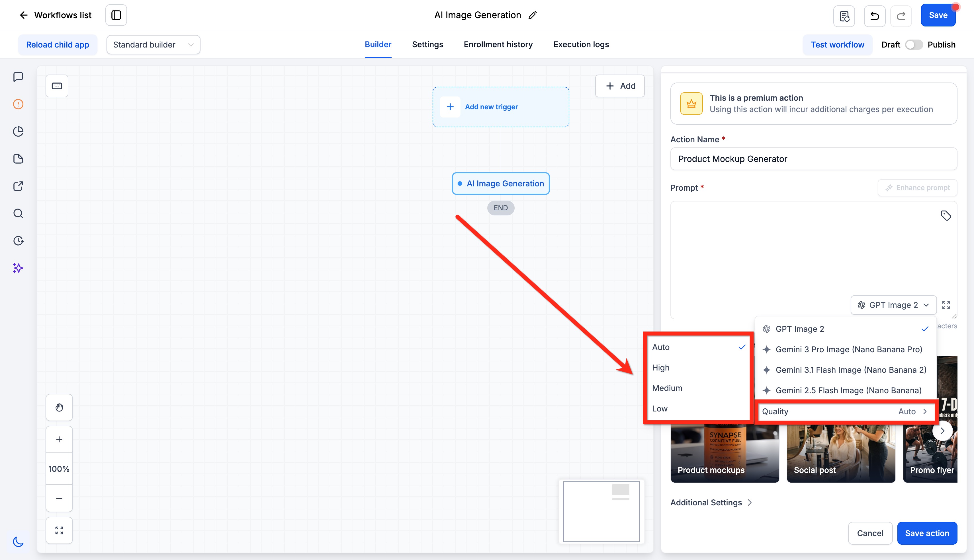Open search magnifier icon in sidebar
Screen dimensions: 974x560
pos(18,213)
